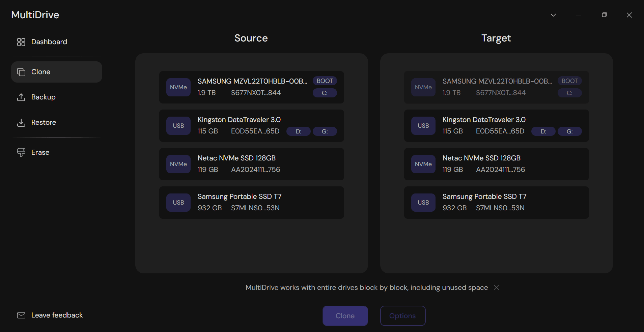Click Source 1.9 TB size text
Viewport: 644px width, 332px height.
pyautogui.click(x=206, y=93)
